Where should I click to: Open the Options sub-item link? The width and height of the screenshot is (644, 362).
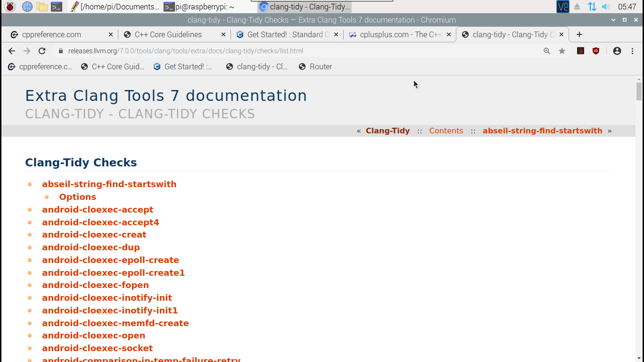click(x=77, y=197)
